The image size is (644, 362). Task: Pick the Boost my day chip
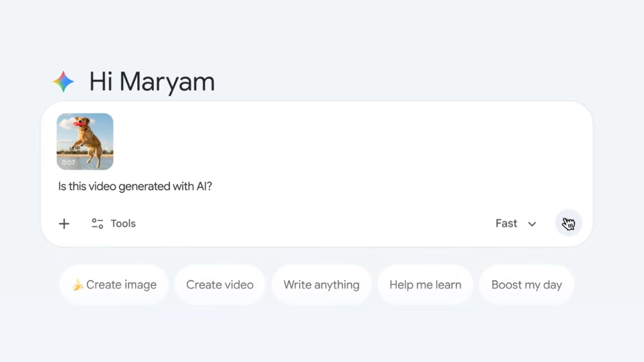point(526,285)
